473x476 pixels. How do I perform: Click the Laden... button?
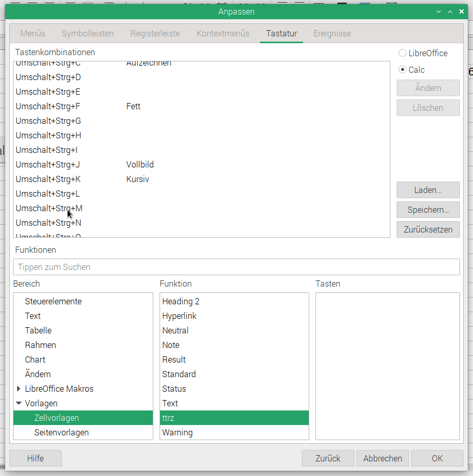[x=428, y=190]
